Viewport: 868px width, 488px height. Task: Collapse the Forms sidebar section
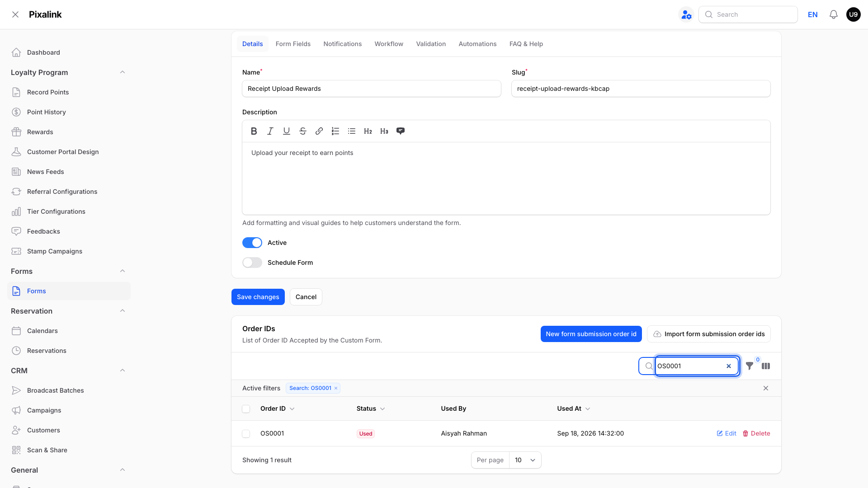point(123,271)
